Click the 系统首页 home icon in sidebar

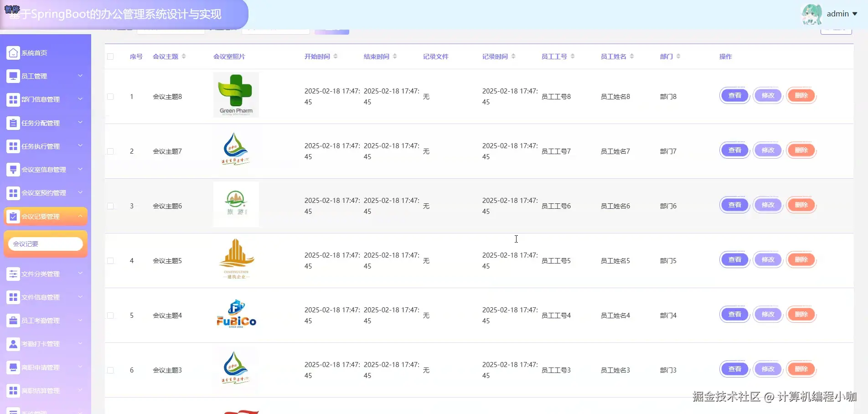(13, 53)
